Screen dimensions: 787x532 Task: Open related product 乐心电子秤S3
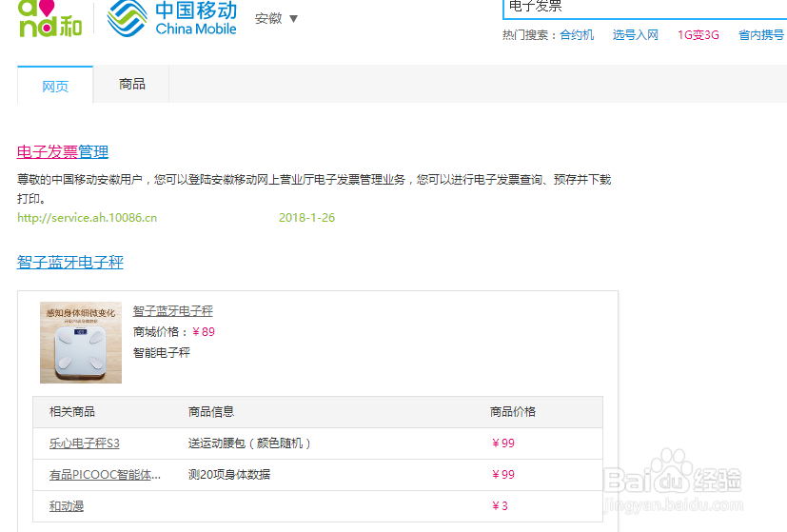85,443
